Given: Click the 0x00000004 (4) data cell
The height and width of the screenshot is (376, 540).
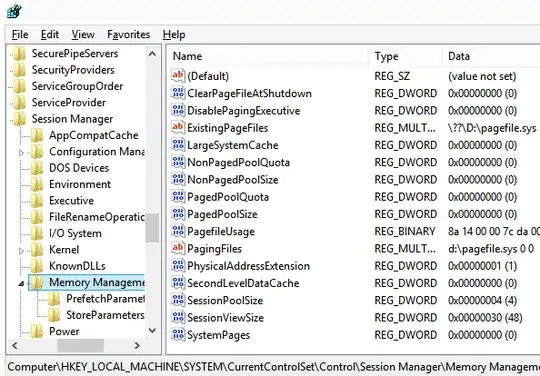Looking at the screenshot, I should click(482, 300).
